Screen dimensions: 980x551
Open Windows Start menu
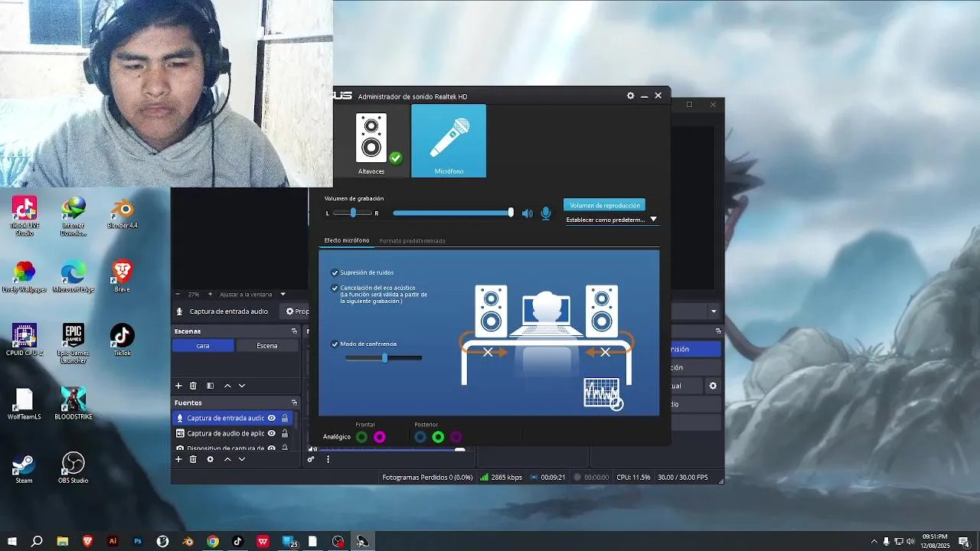[x=12, y=541]
